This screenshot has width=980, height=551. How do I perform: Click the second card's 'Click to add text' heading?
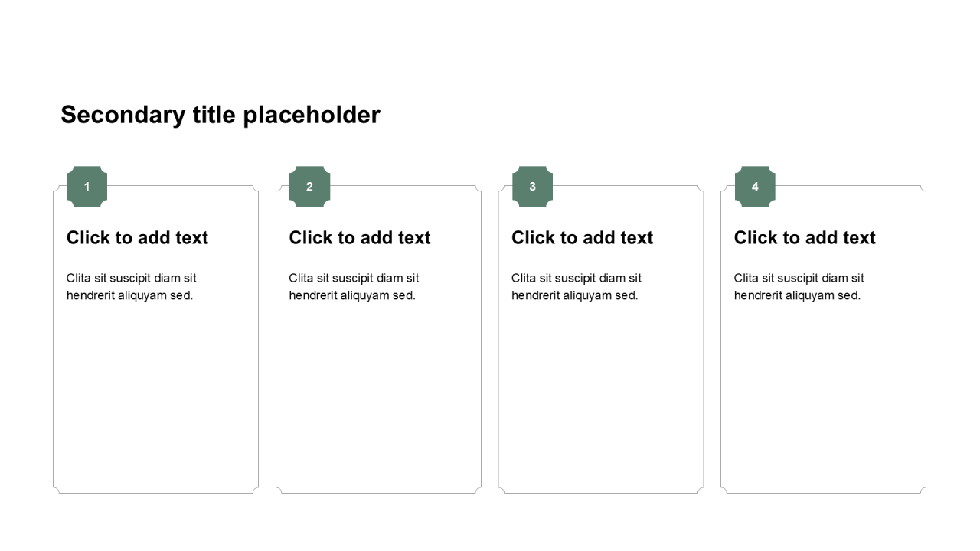coord(360,238)
